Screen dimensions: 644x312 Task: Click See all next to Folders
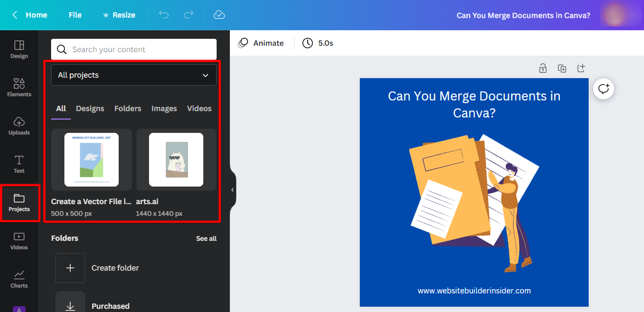(206, 239)
